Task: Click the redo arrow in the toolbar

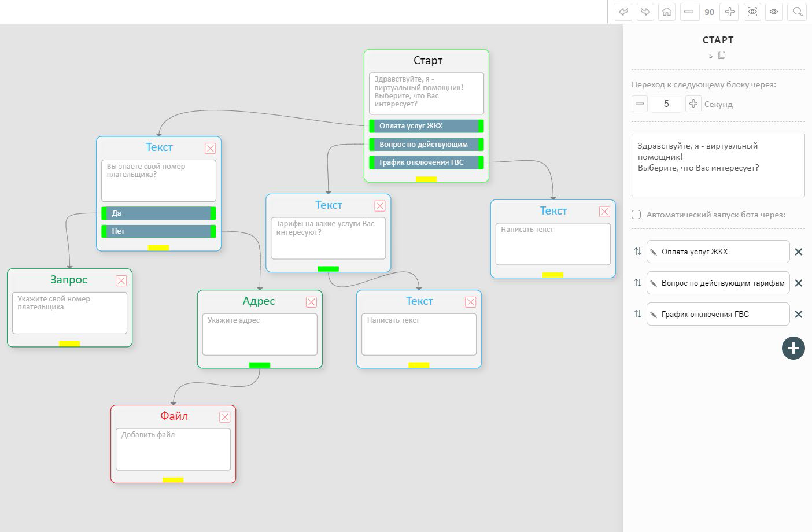Action: 645,12
